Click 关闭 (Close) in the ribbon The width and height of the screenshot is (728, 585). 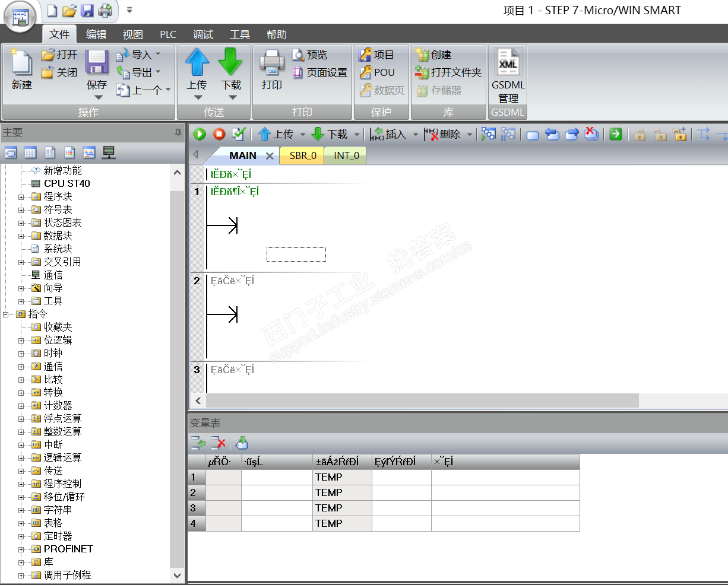click(x=60, y=72)
